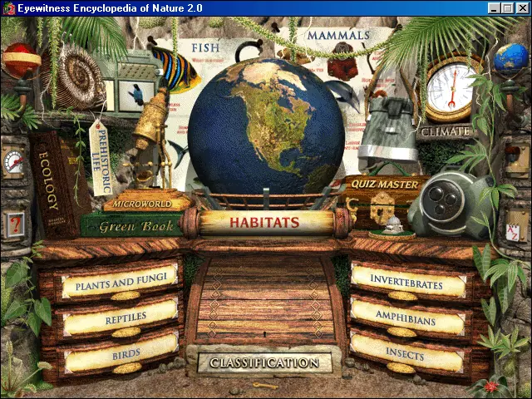Click the Habitats scroll

point(266,223)
